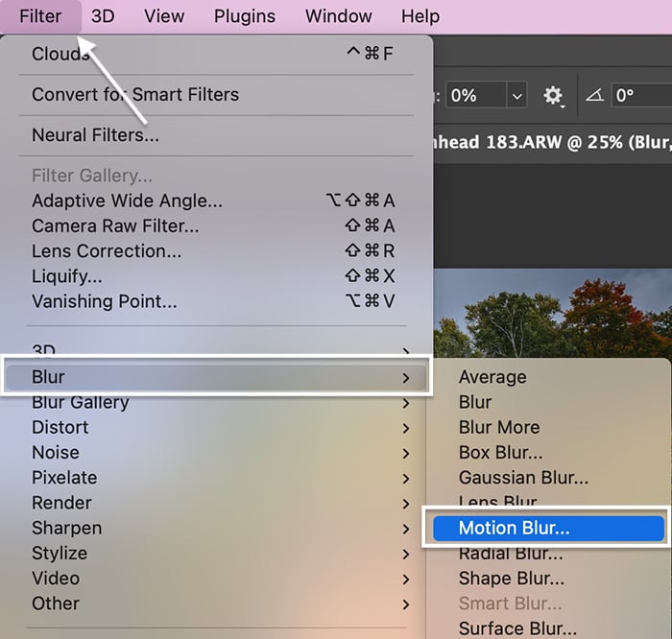Open the Filter menu in menu bar
Image resolution: width=672 pixels, height=639 pixels.
40,16
